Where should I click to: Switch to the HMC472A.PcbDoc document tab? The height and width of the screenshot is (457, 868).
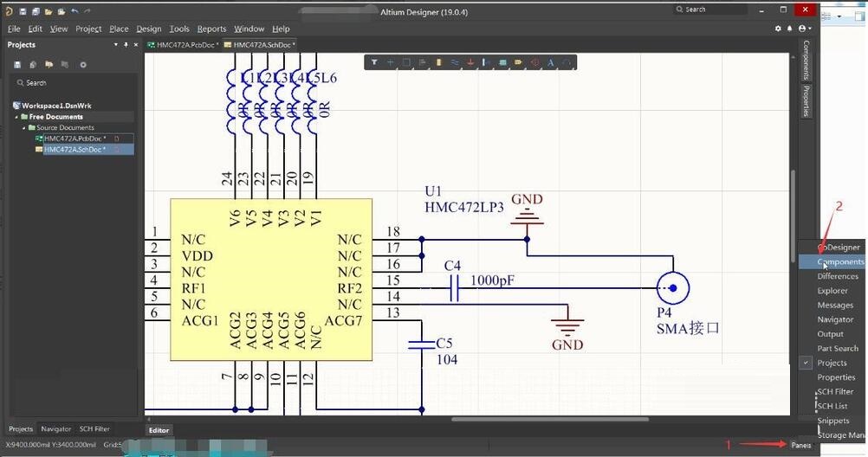(183, 45)
